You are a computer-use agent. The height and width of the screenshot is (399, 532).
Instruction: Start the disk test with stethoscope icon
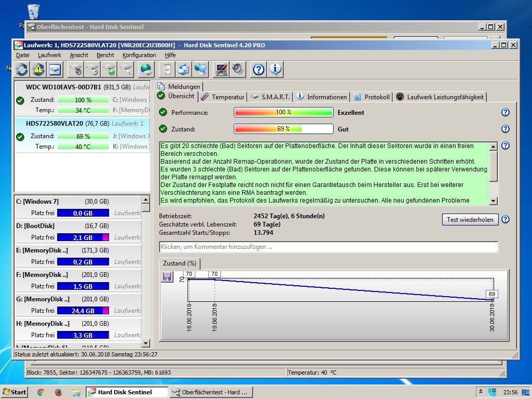pos(76,70)
